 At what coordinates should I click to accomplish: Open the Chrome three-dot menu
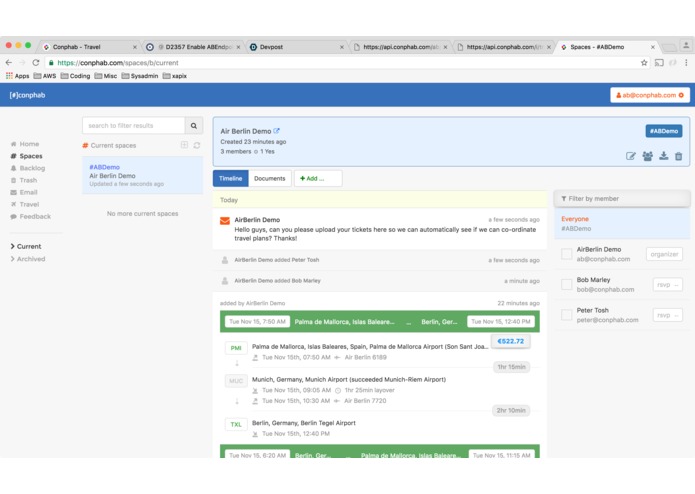point(686,62)
